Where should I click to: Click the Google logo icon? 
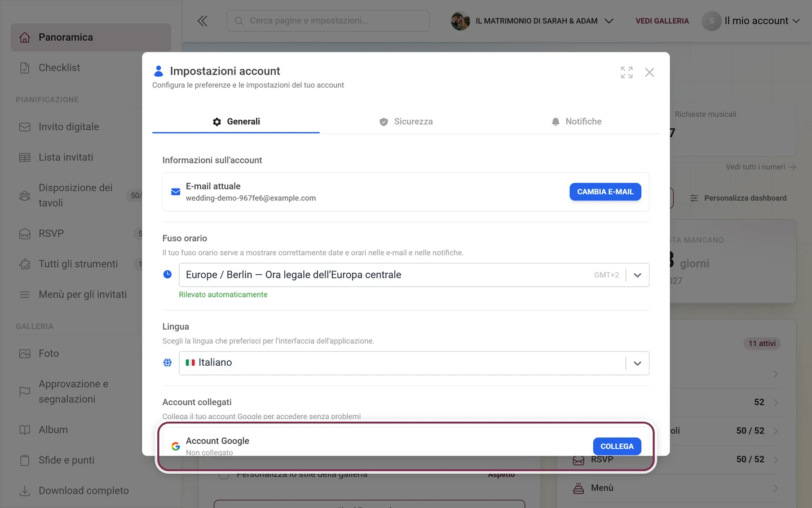point(176,446)
